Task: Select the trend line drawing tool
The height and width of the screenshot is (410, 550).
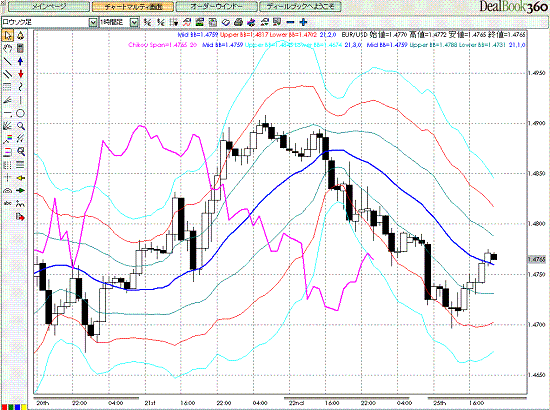Action: [x=8, y=61]
